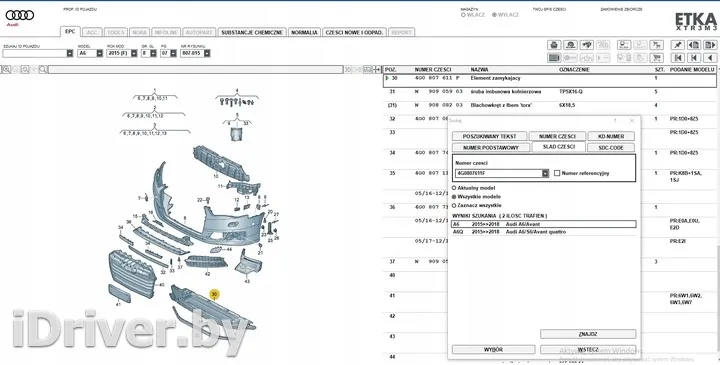
Task: Open the SUBSTANCJE CHEMICZNE tab
Action: pyautogui.click(x=252, y=33)
